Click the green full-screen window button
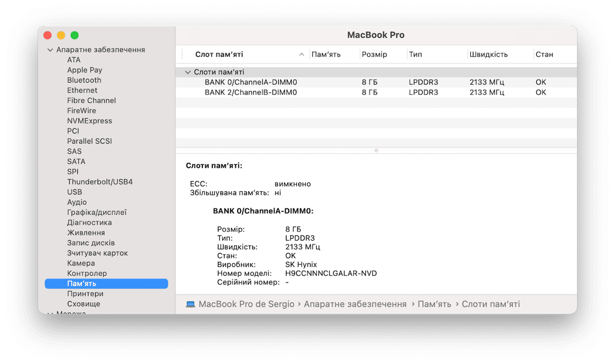The width and height of the screenshot is (615, 364). pos(74,35)
